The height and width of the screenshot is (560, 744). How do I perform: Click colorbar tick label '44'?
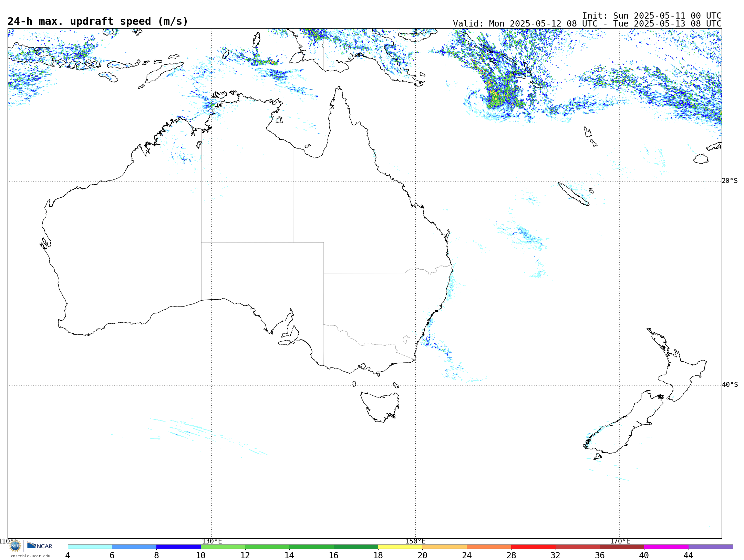[x=689, y=556]
